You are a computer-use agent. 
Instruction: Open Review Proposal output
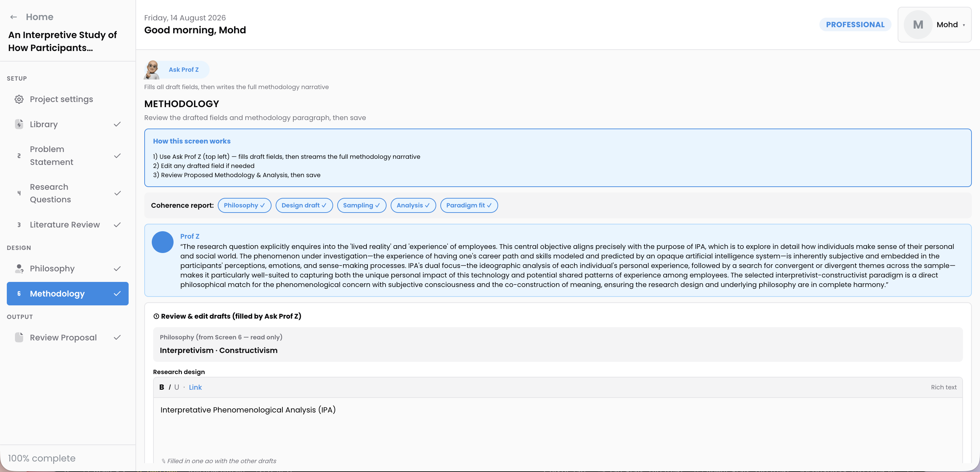coord(68,337)
